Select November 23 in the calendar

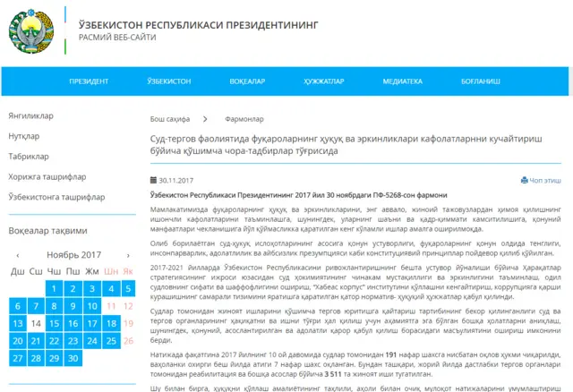click(73, 341)
